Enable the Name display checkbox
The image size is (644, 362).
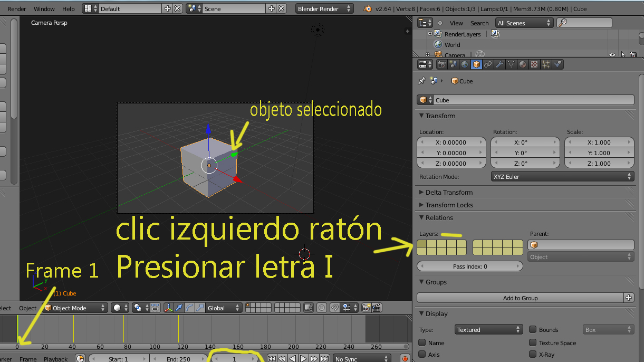(422, 343)
